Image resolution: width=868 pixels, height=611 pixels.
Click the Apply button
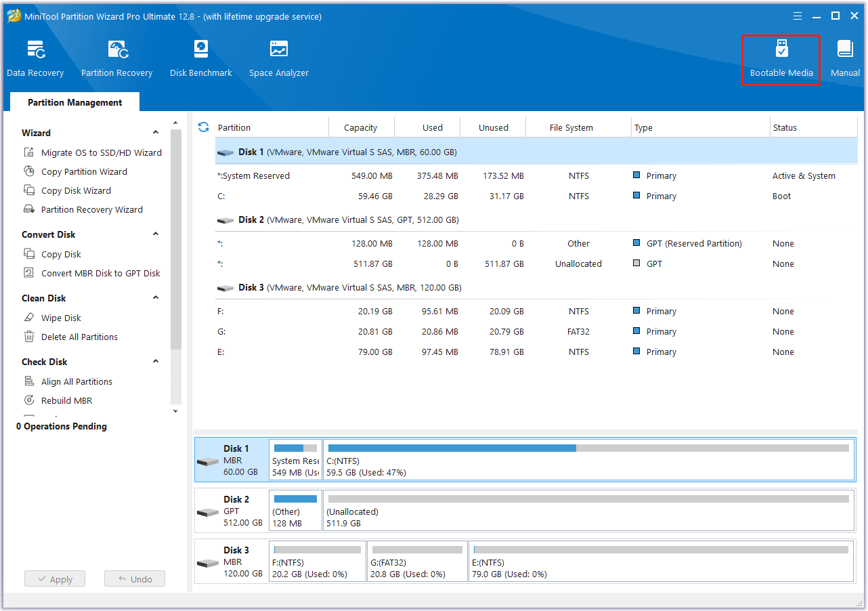[x=55, y=579]
